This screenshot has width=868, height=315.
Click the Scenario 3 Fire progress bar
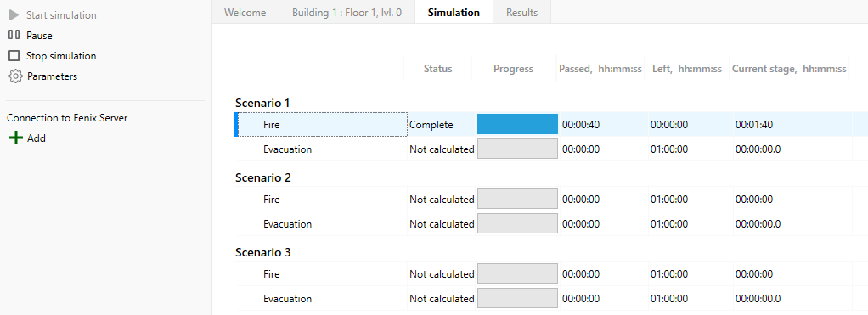click(x=517, y=273)
